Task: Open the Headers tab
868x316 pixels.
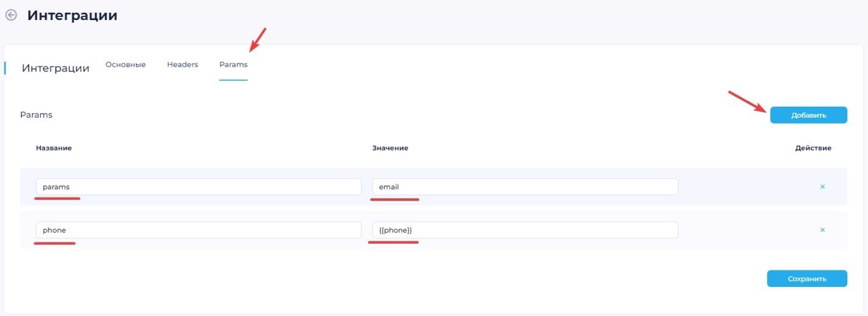Action: click(182, 64)
